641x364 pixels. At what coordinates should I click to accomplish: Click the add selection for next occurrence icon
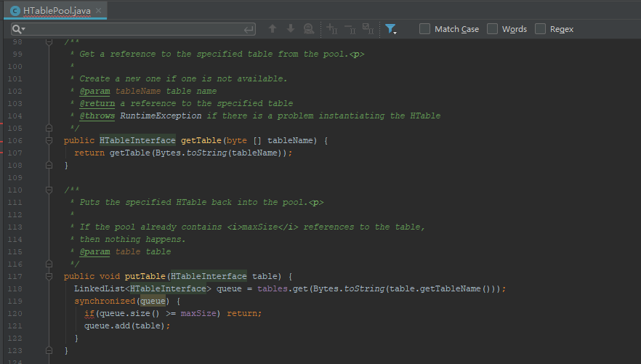(x=332, y=29)
